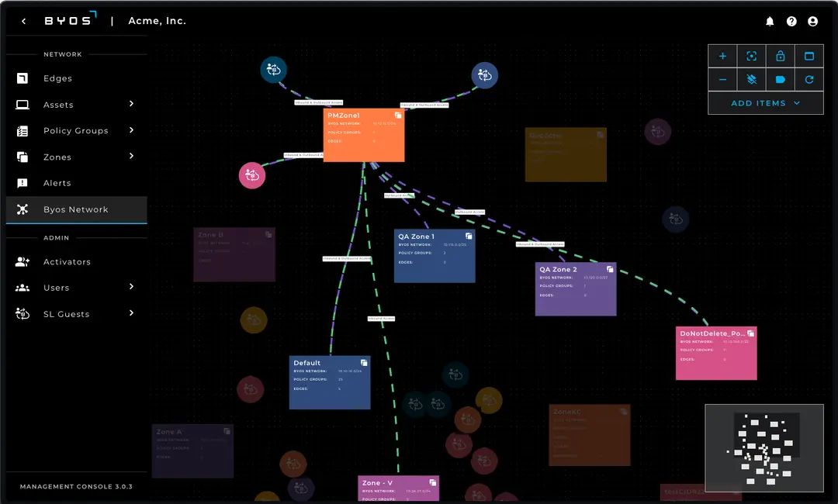Screen dimensions: 838x504
Task: Click the copy icon on Default zone
Action: pos(364,363)
